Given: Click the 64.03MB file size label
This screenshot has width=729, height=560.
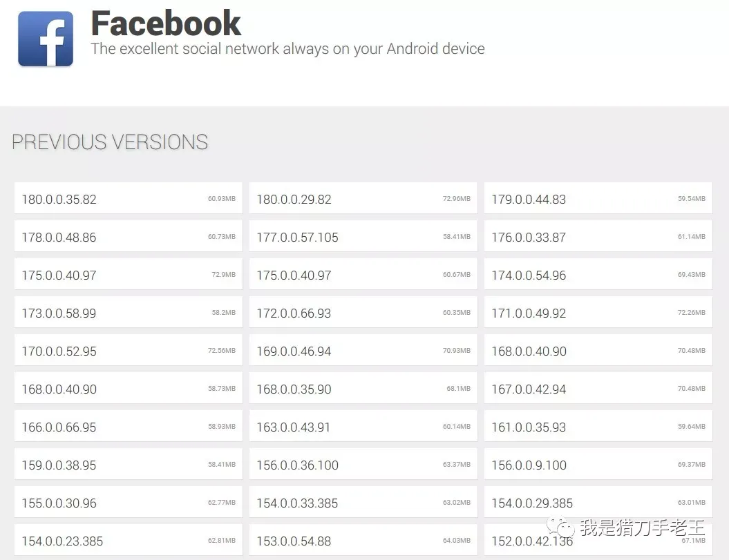Looking at the screenshot, I should pyautogui.click(x=457, y=541).
